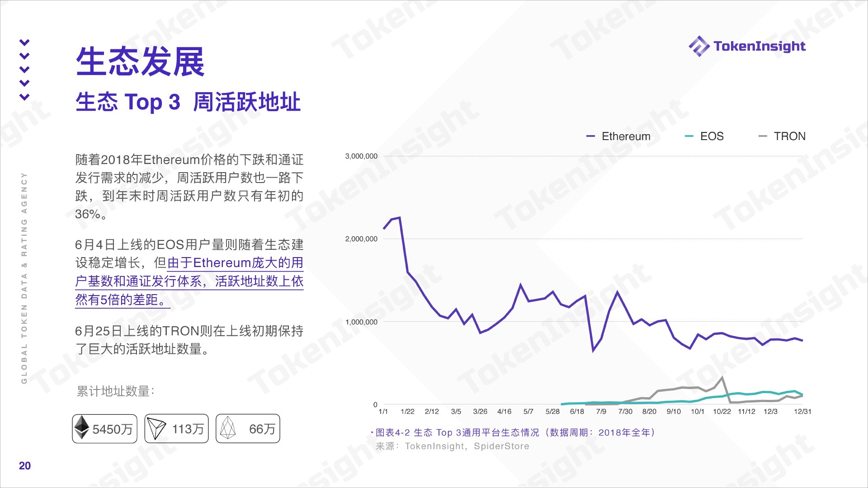
Task: Click the page number 20
Action: (25, 466)
